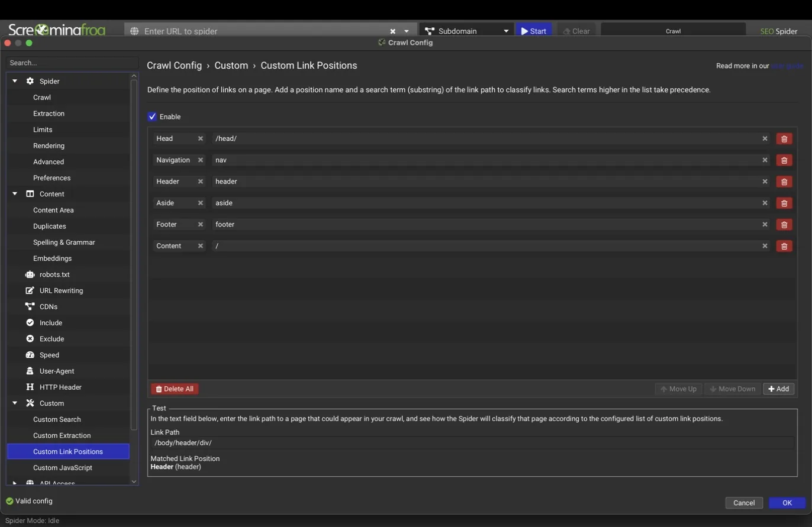The image size is (812, 527).
Task: Confirm the config with OK
Action: click(787, 503)
